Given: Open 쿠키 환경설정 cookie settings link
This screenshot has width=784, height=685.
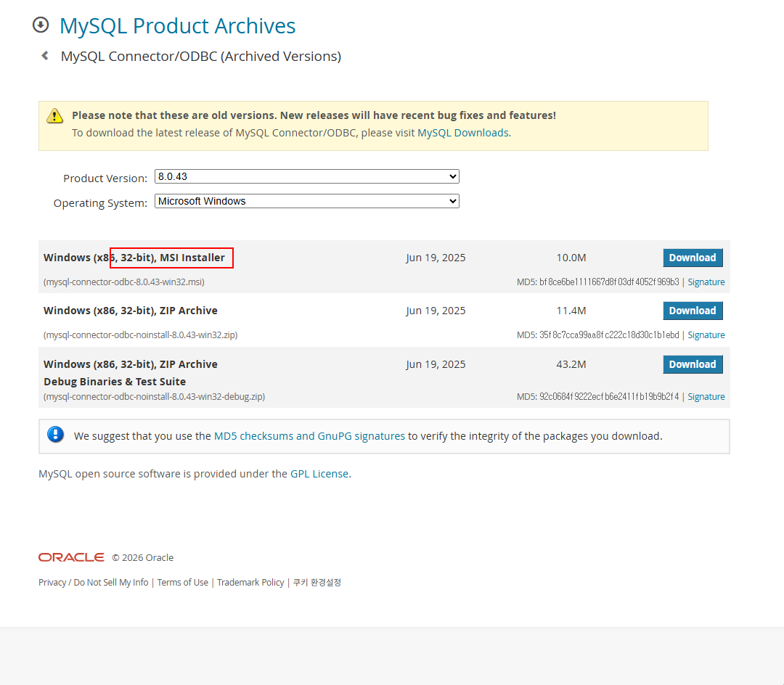Looking at the screenshot, I should click(x=317, y=582).
